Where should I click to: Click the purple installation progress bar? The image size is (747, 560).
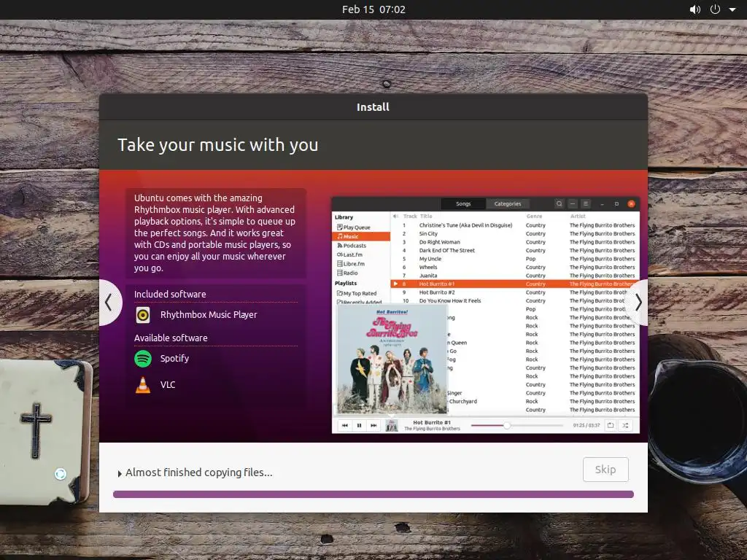373,494
